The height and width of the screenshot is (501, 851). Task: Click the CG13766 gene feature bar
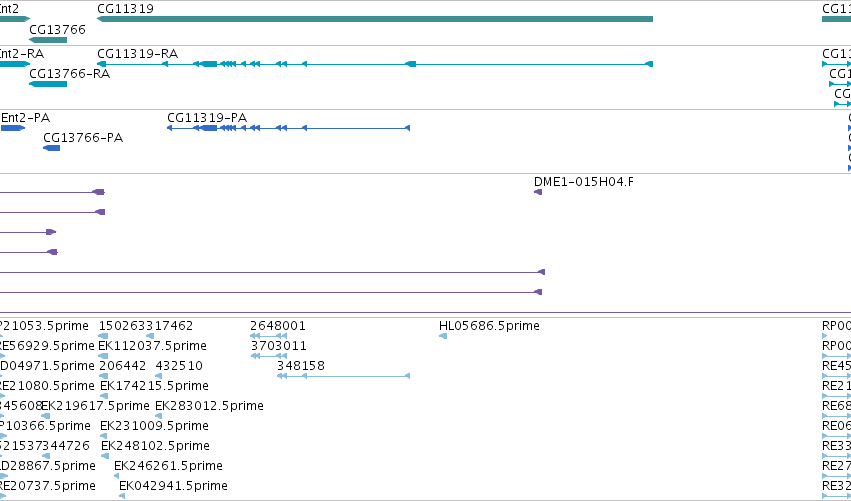click(48, 40)
